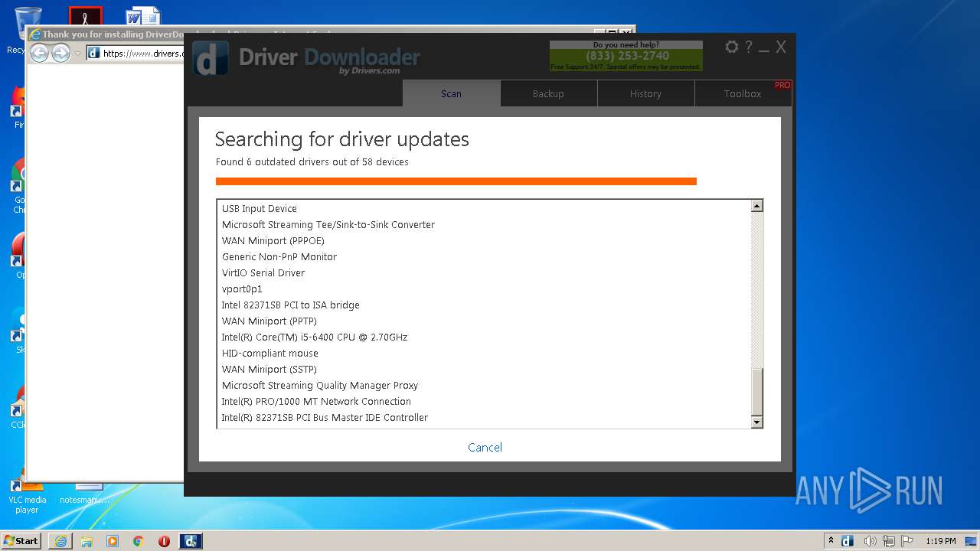Open the Windows Start menu
Screen dimensions: 980x551
pos(21,541)
